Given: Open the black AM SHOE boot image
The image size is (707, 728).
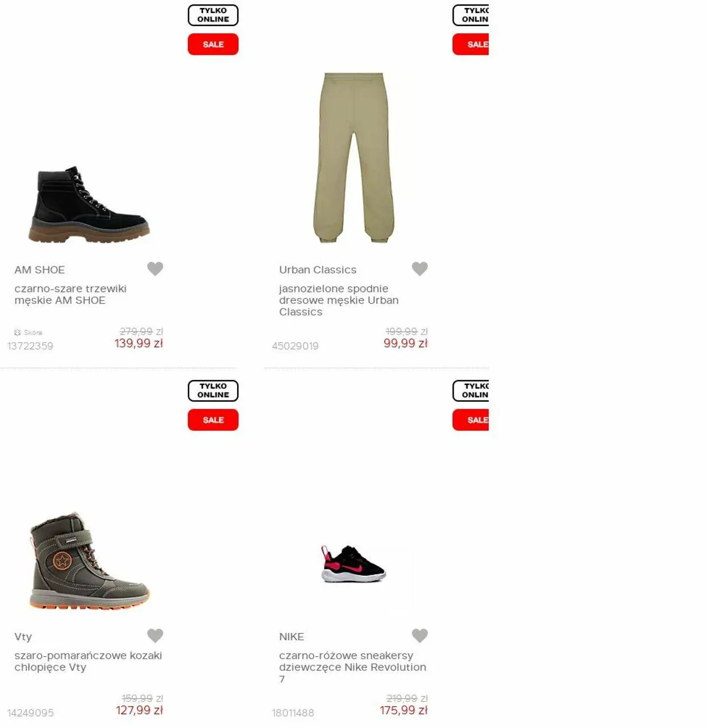Looking at the screenshot, I should pos(89,204).
